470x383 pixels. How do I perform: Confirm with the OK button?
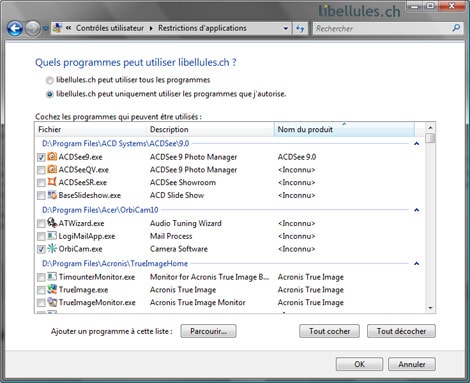(359, 364)
